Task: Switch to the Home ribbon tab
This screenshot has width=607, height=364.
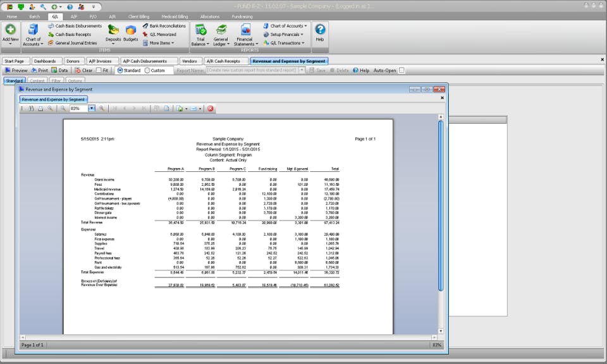Action: (11, 16)
